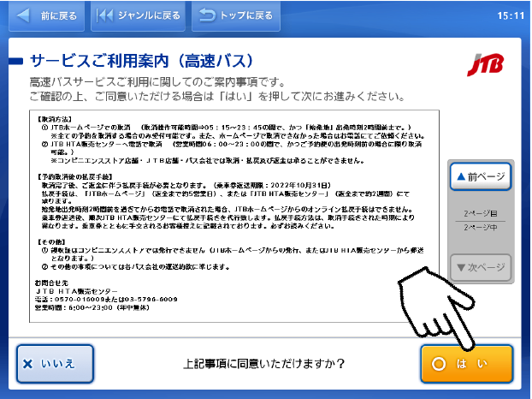Go back using 前に戻る button
Viewport: 532px width, 399px height.
46,16
